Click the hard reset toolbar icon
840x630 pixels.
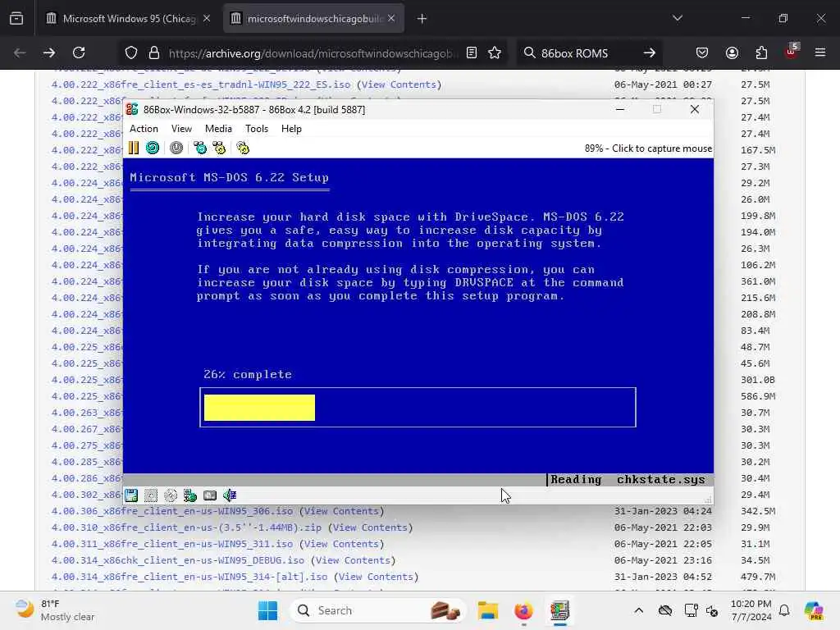click(153, 148)
